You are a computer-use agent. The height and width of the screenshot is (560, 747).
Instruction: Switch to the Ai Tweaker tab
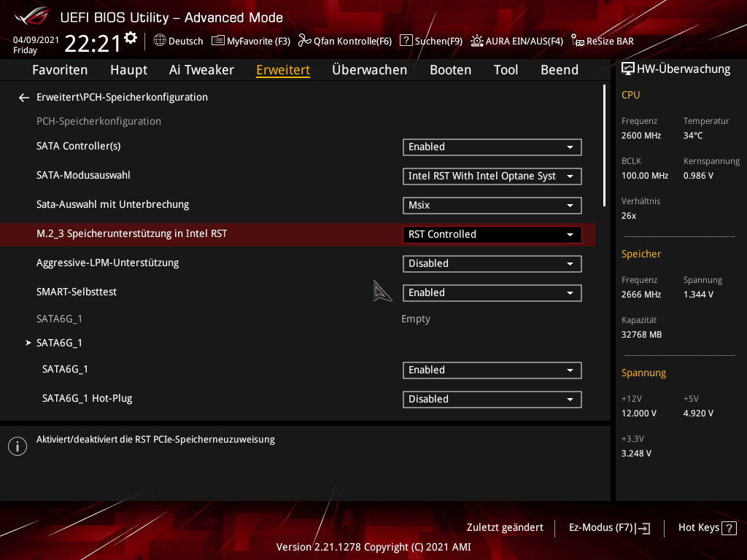201,69
